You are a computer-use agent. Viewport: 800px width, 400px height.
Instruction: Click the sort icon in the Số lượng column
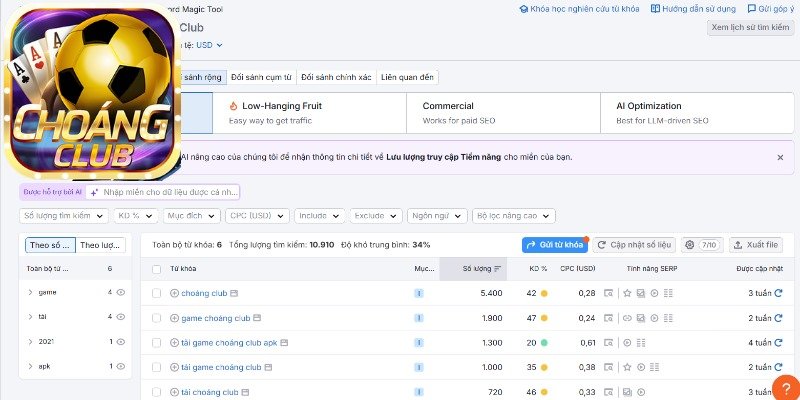coord(499,269)
